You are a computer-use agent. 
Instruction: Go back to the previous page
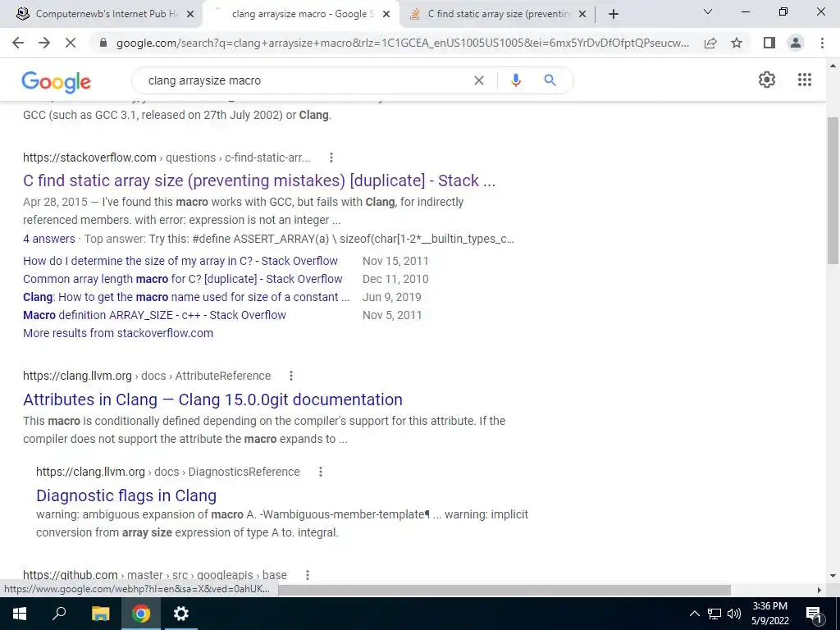point(18,43)
